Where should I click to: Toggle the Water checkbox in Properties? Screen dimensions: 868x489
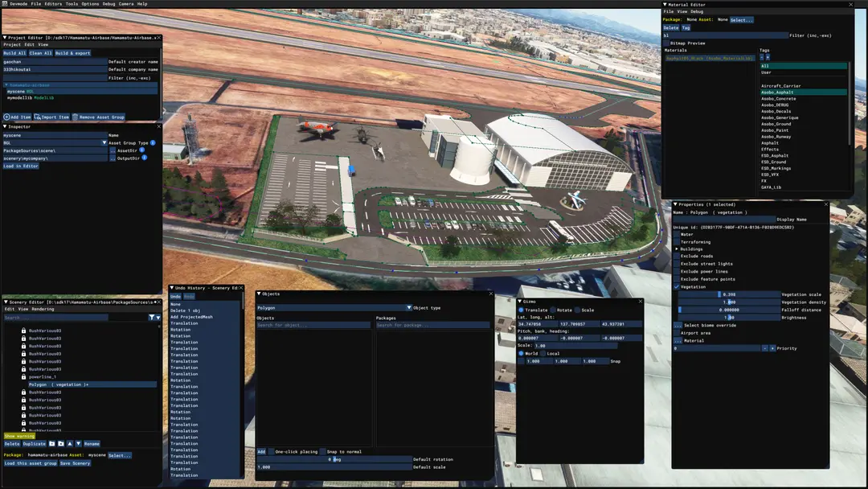(677, 234)
